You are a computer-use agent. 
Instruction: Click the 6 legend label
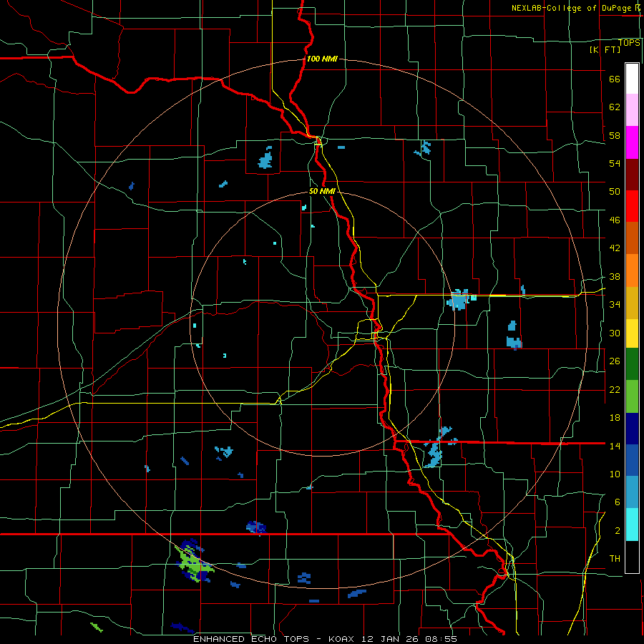tap(617, 502)
